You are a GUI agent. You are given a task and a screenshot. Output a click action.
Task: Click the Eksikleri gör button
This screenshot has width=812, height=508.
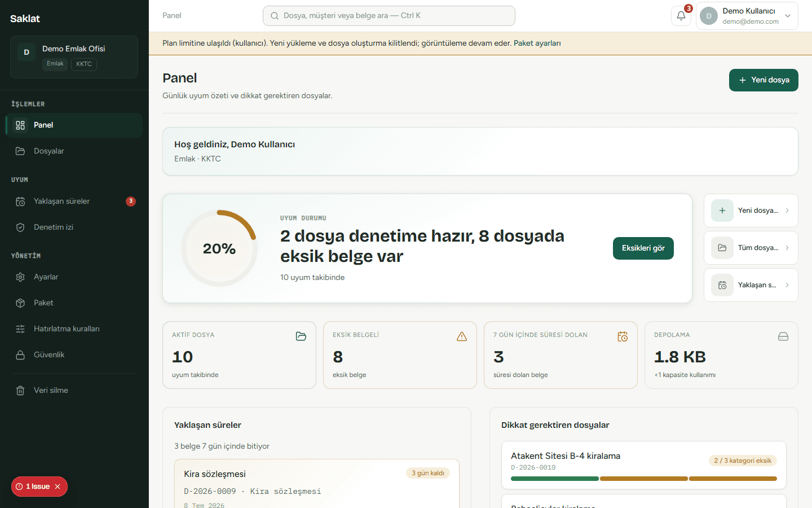(x=643, y=248)
